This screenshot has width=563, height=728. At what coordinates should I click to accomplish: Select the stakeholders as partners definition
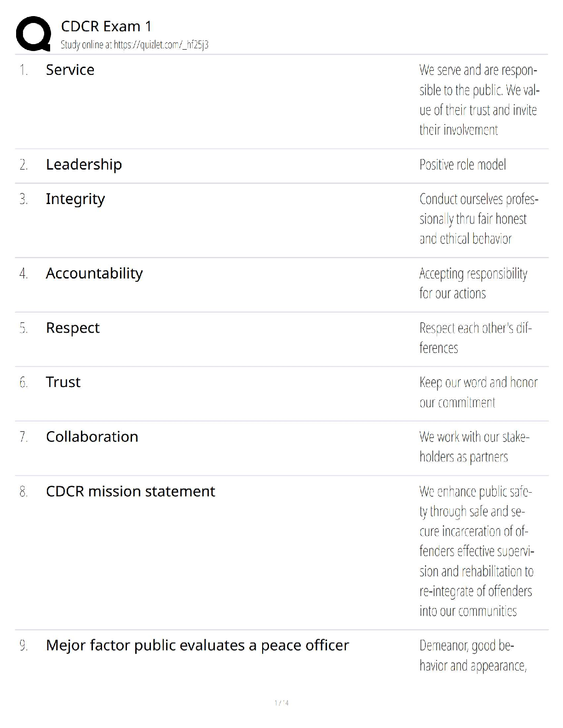[x=474, y=447]
